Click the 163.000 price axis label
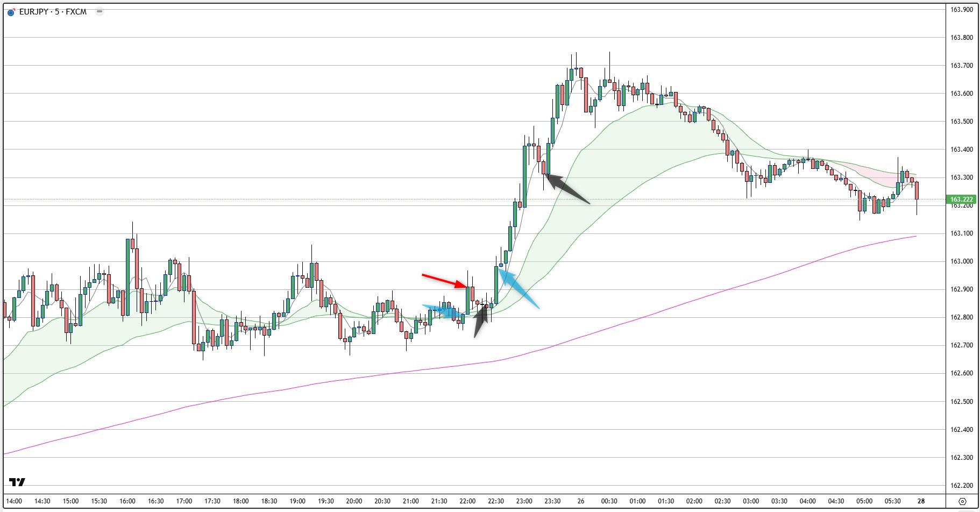 (962, 261)
